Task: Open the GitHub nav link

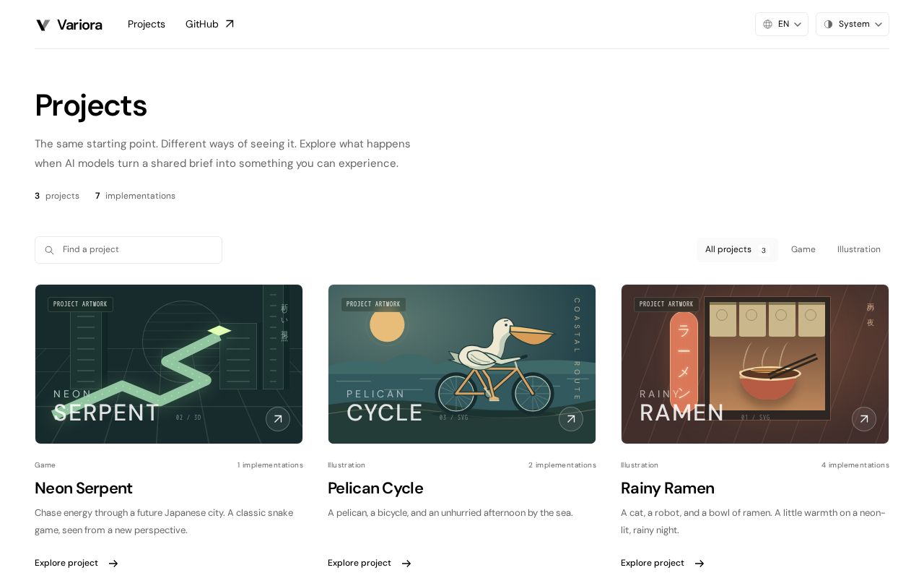Action: 209,24
